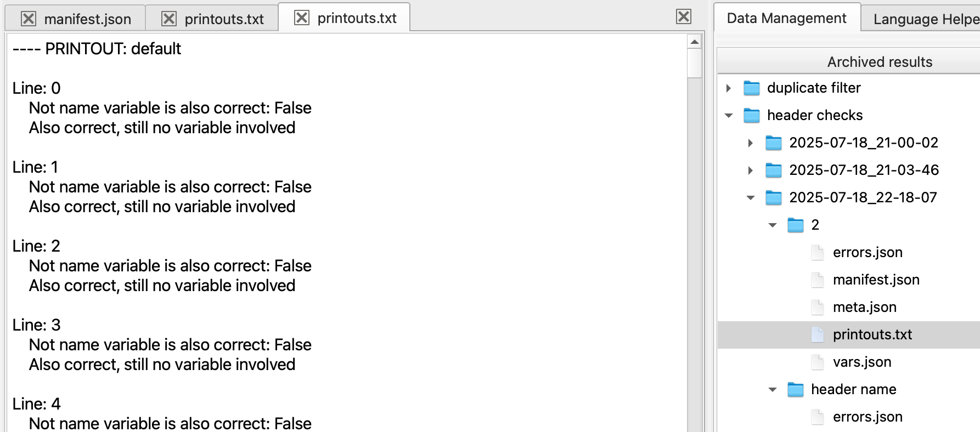This screenshot has width=980, height=432.
Task: Expand the duplicate filter folder
Action: [728, 88]
